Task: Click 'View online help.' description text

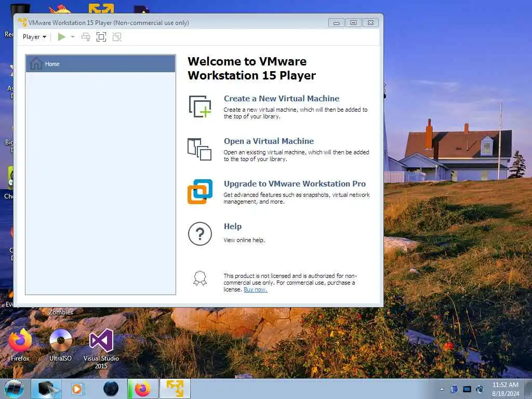Action: (x=244, y=240)
